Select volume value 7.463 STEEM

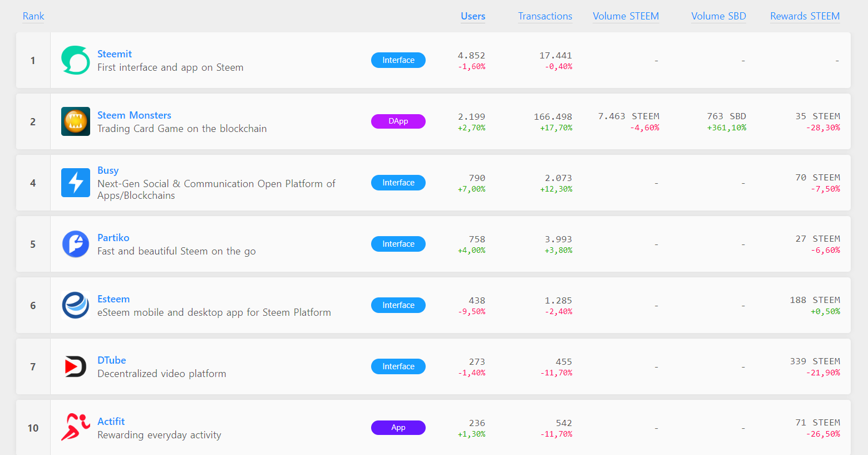pyautogui.click(x=629, y=116)
